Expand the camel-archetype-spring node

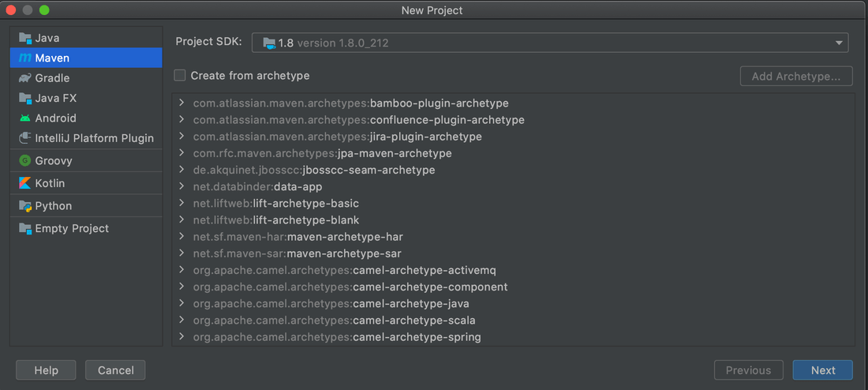181,337
